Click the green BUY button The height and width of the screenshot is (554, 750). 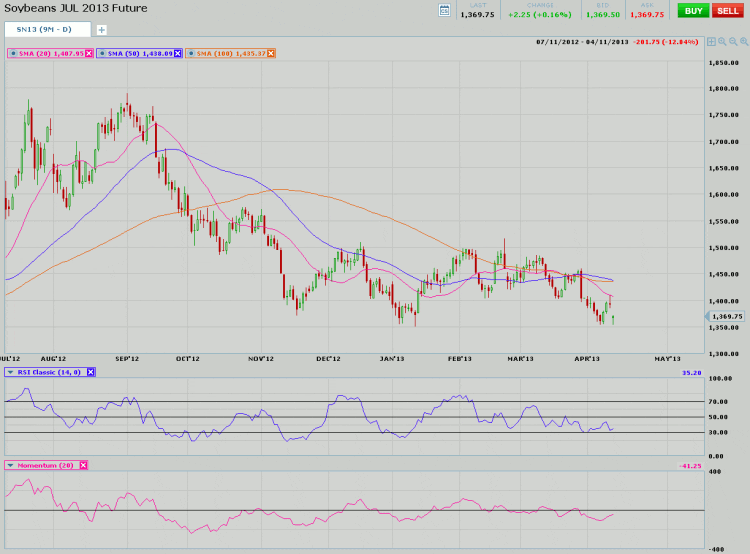pyautogui.click(x=691, y=10)
